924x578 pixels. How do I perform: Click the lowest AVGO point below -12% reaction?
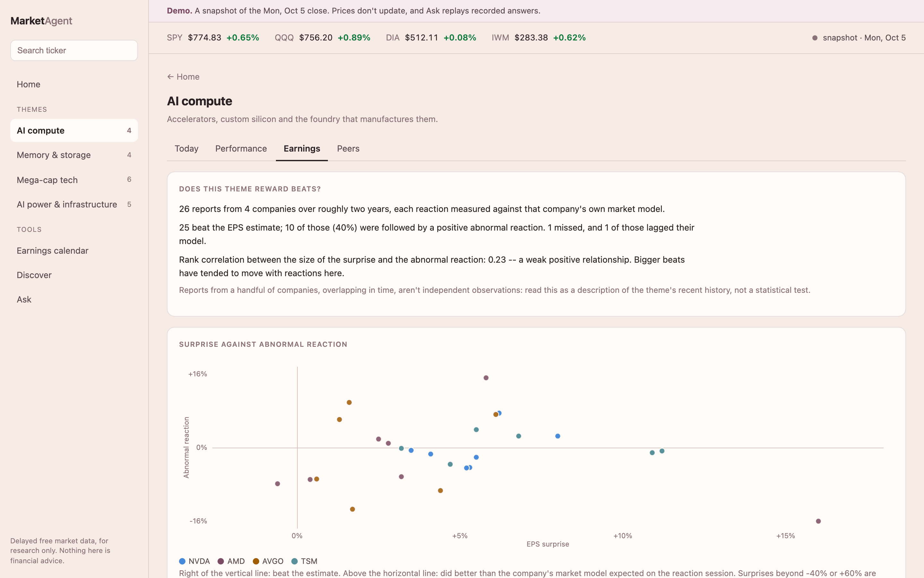click(x=352, y=509)
